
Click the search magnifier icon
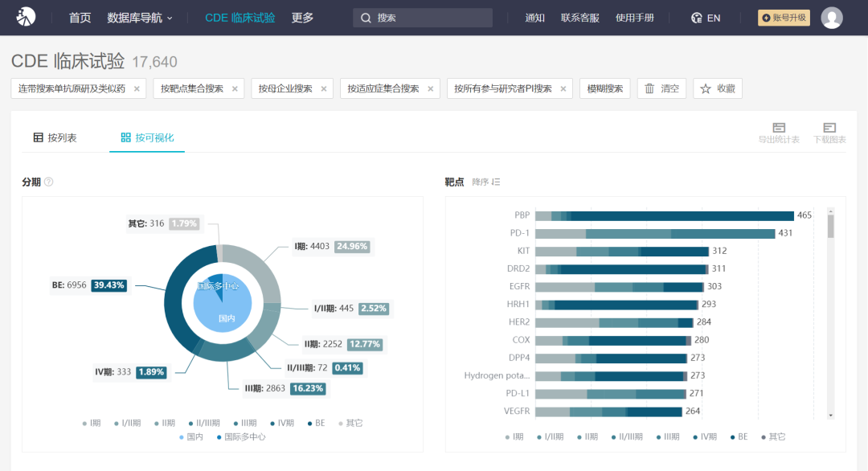(366, 18)
